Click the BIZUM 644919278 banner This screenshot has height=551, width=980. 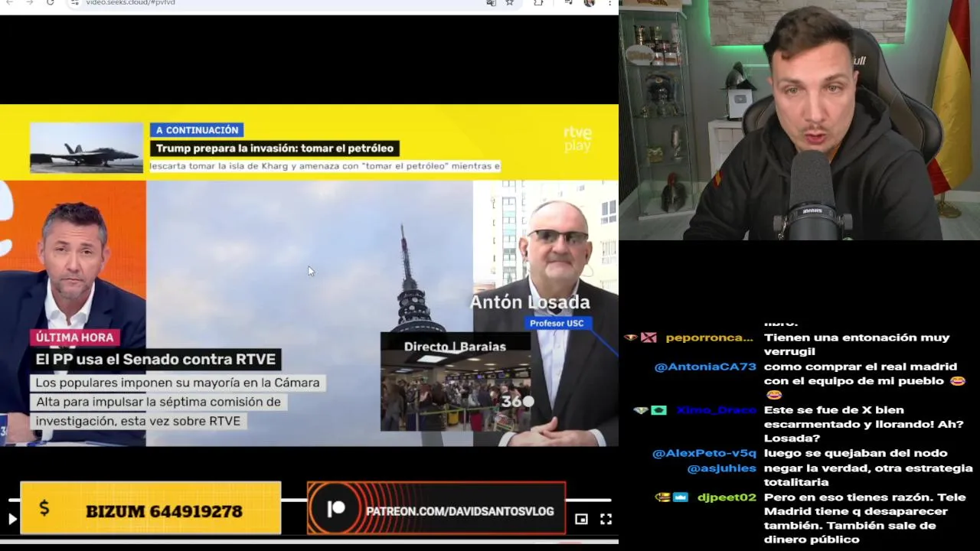[x=151, y=508]
